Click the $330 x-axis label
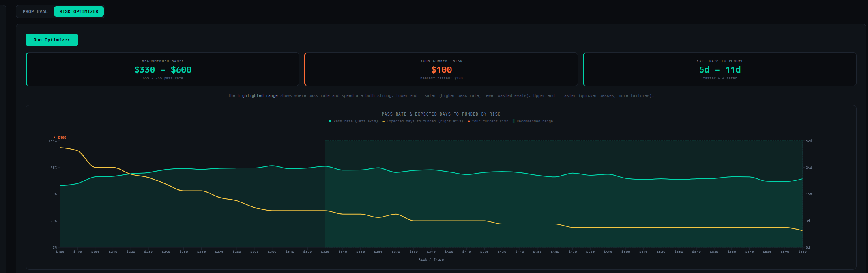The width and height of the screenshot is (868, 273). click(325, 252)
